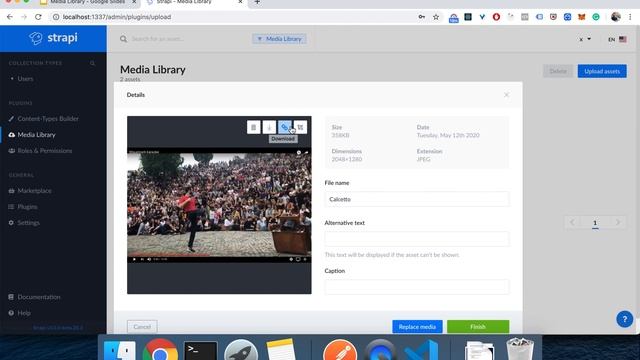The height and width of the screenshot is (360, 640).
Task: Open Notes app from the dock
Action: [x=281, y=350]
